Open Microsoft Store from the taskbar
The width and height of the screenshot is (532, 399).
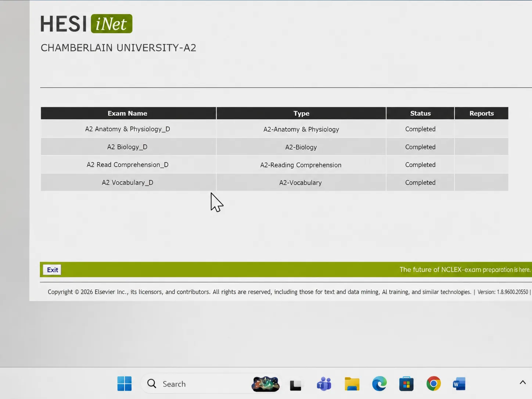(406, 384)
